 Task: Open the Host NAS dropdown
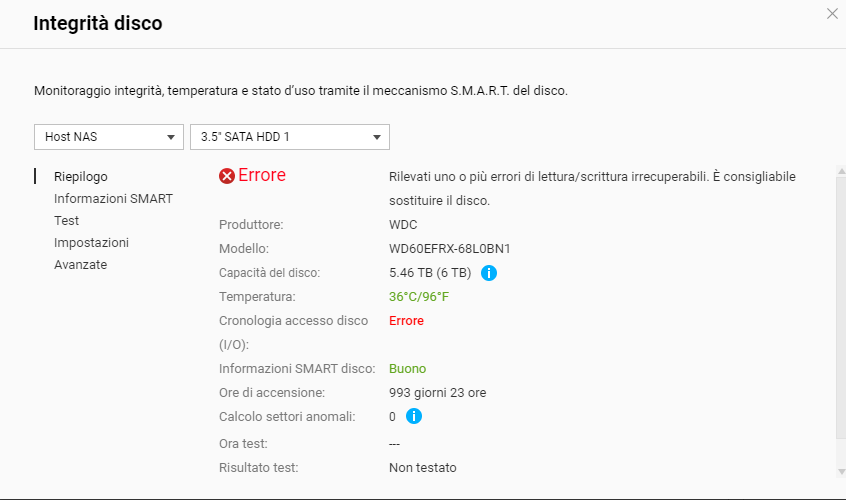(x=109, y=137)
